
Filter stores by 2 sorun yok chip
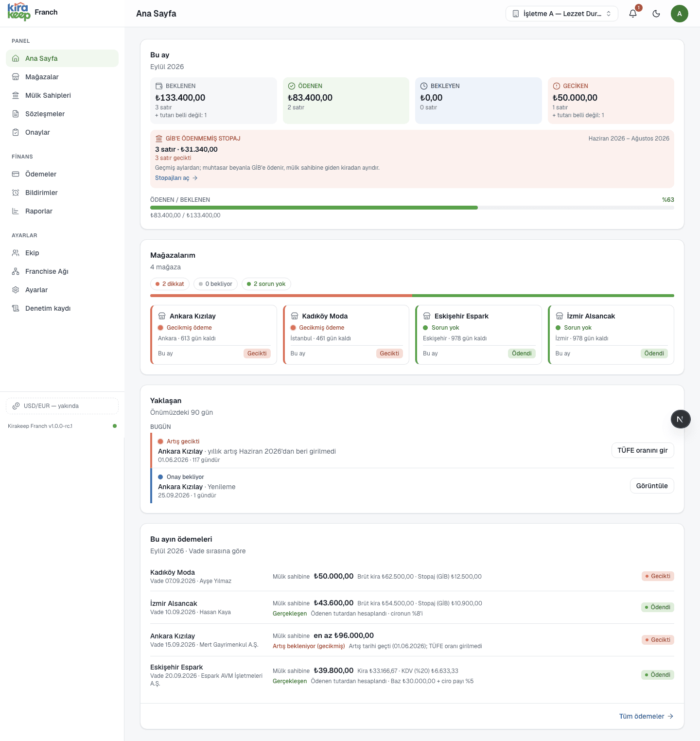(266, 284)
